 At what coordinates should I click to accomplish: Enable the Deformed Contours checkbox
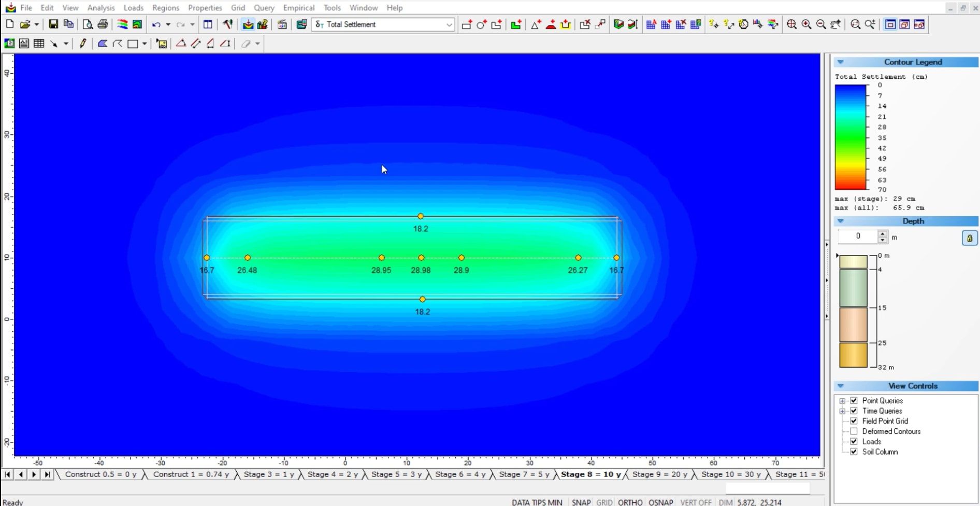854,431
